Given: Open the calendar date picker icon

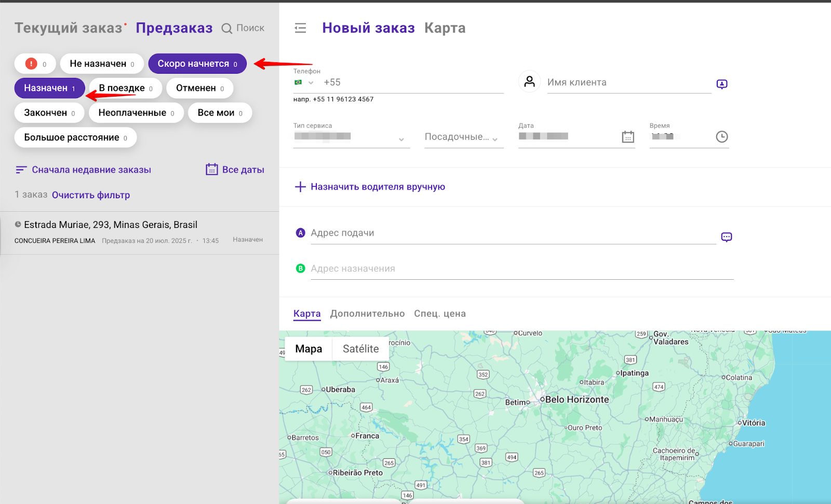Looking at the screenshot, I should pos(628,137).
